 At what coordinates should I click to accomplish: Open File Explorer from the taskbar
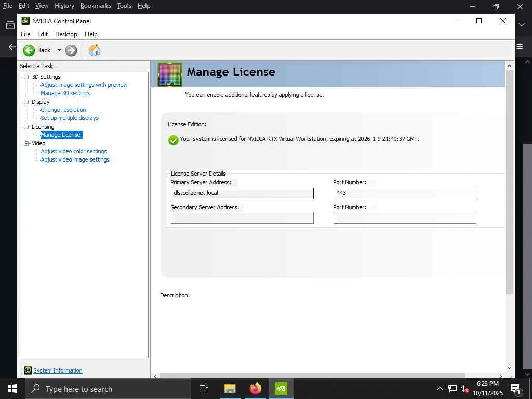tap(230, 389)
